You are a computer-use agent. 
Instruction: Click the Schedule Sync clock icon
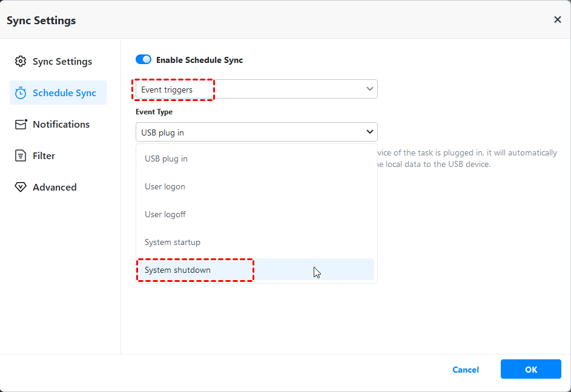pyautogui.click(x=21, y=93)
